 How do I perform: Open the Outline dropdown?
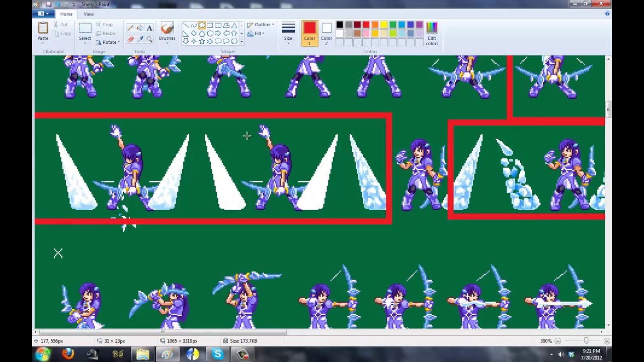coord(261,25)
